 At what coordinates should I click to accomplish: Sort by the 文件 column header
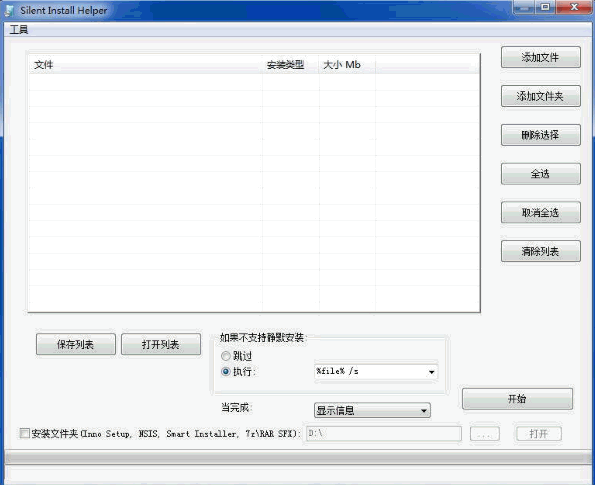pyautogui.click(x=145, y=65)
